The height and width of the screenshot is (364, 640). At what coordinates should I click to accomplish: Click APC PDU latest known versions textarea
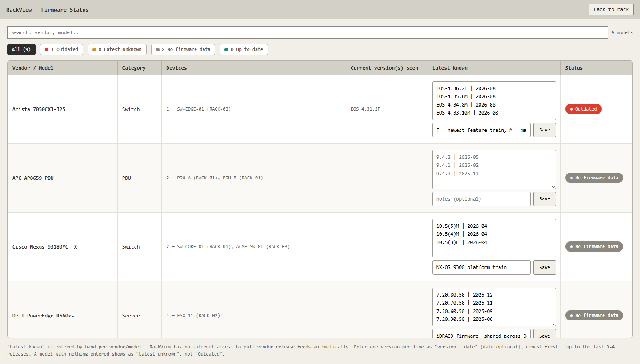point(494,169)
